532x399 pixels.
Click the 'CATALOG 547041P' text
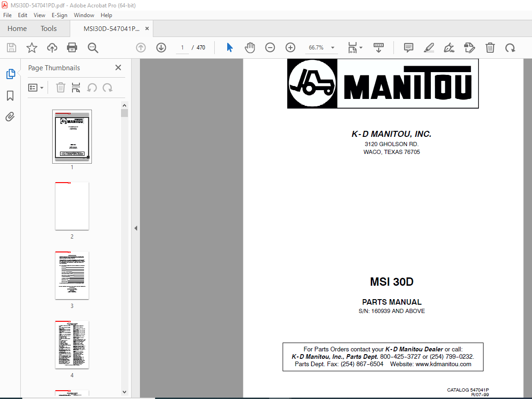[x=468, y=390]
